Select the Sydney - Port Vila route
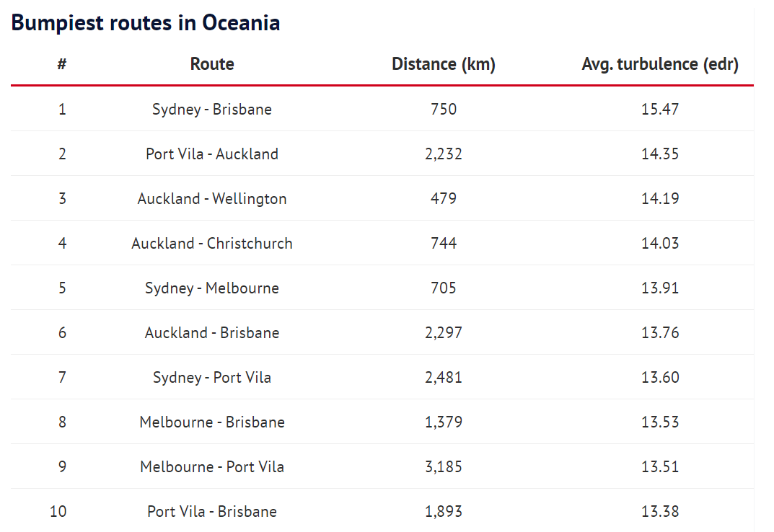The width and height of the screenshot is (774, 532). coord(212,378)
